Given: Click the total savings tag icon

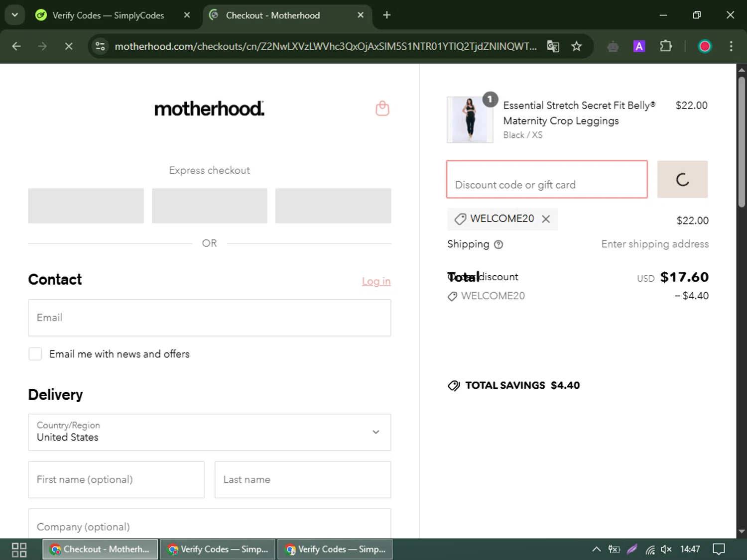Looking at the screenshot, I should point(454,386).
